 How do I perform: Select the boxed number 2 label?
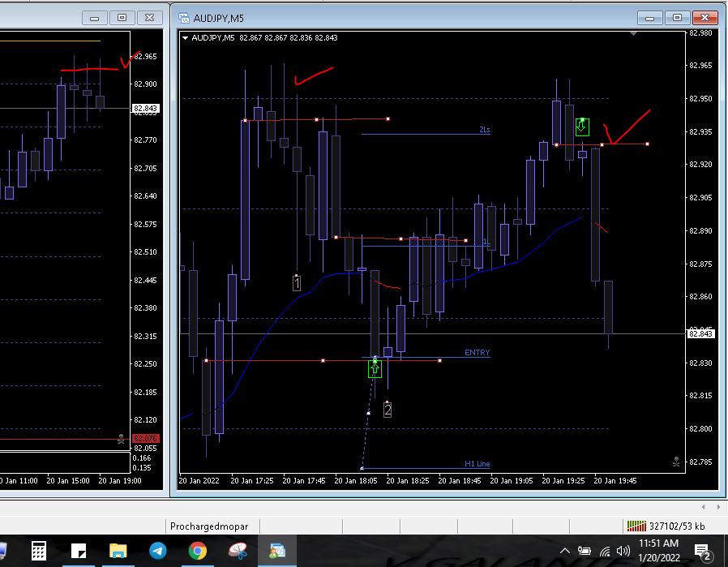388,410
